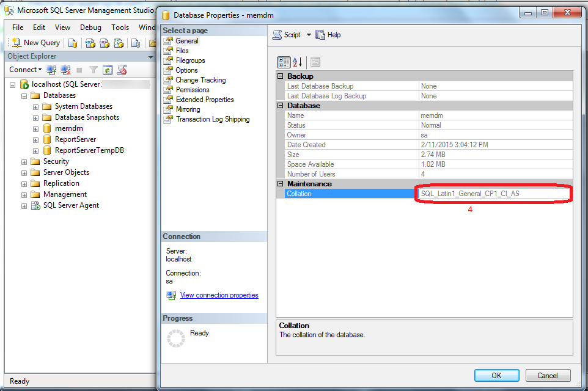Image resolution: width=588 pixels, height=391 pixels.
Task: Collapse the Maintenance property section
Action: coord(281,184)
